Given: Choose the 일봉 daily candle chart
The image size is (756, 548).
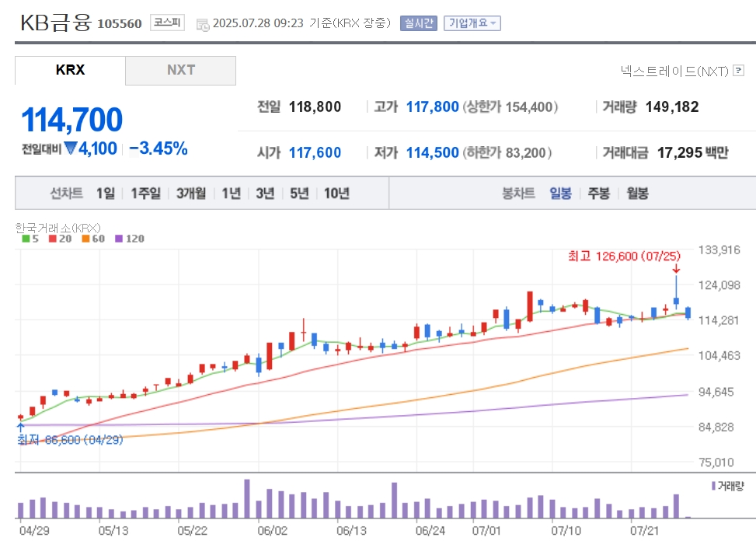Looking at the screenshot, I should 561,194.
